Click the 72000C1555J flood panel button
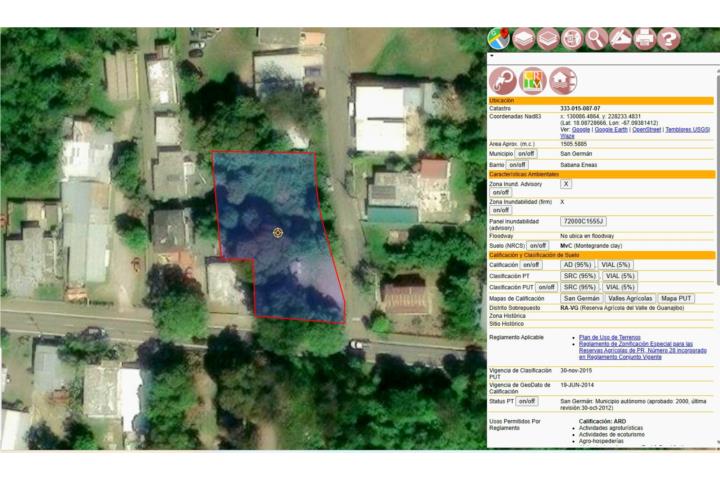The width and height of the screenshot is (720, 480). [x=582, y=221]
